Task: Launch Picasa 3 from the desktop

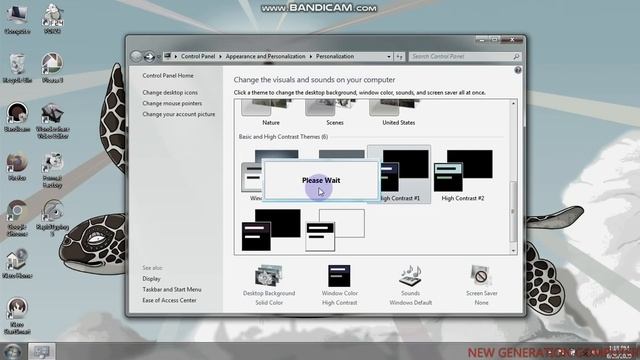Action: [x=52, y=69]
